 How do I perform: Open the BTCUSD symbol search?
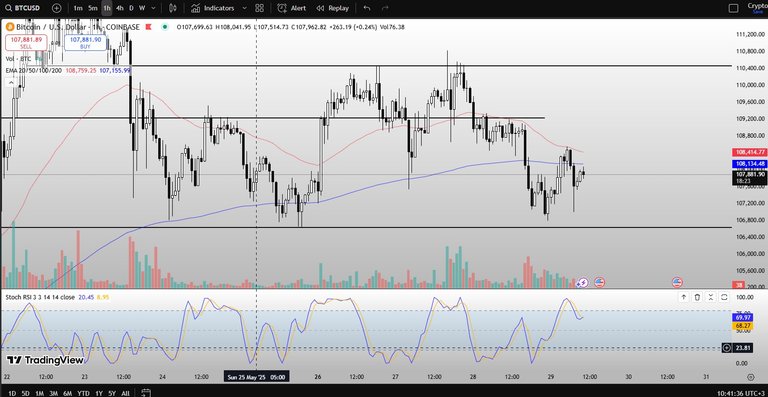[24, 8]
